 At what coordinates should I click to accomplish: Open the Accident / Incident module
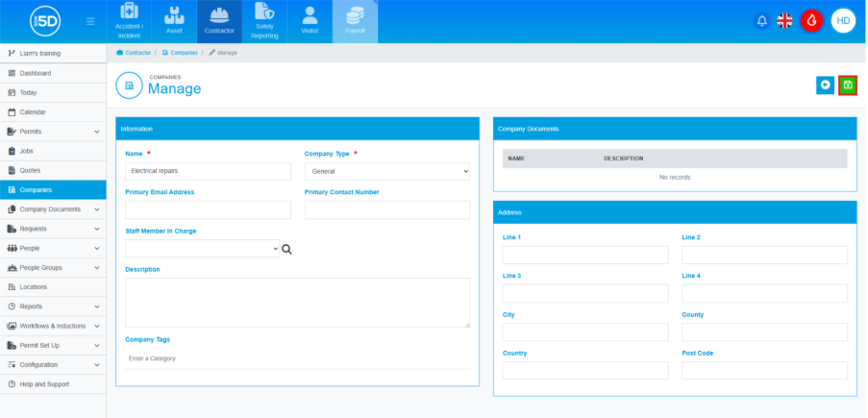tap(129, 21)
